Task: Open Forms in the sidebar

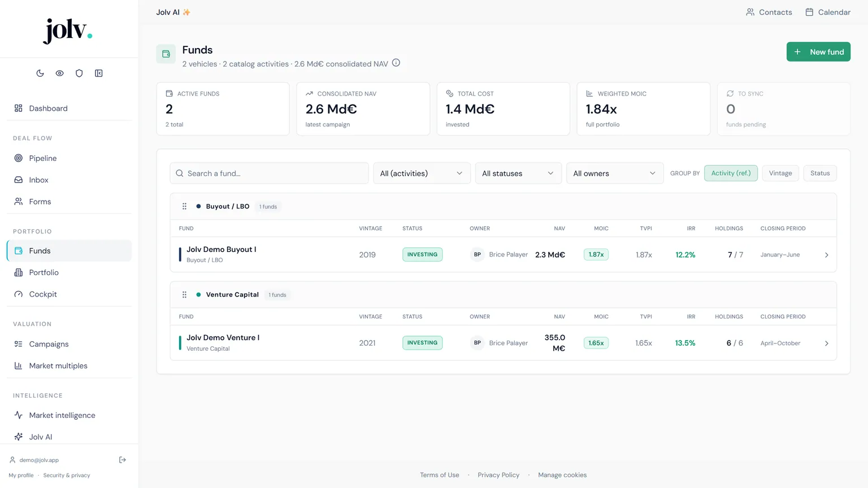Action: (x=69, y=202)
